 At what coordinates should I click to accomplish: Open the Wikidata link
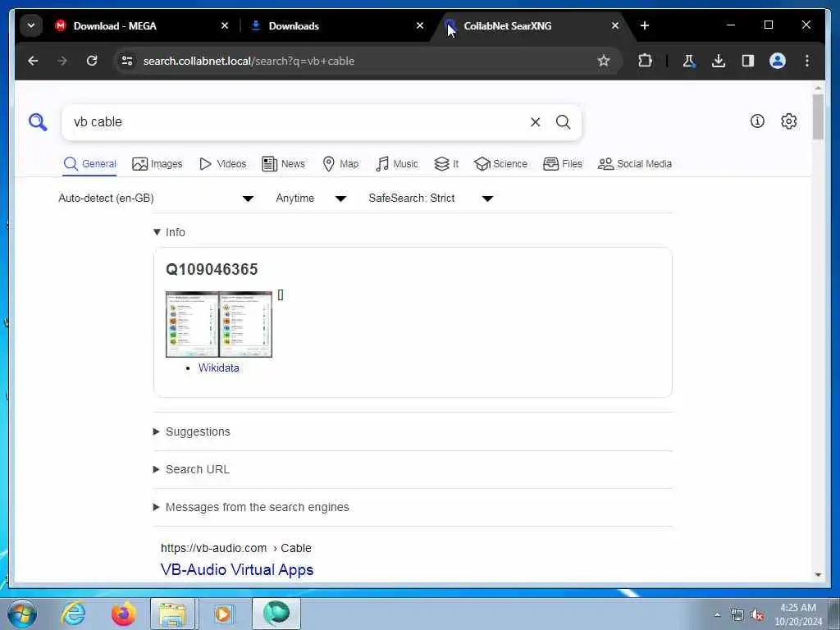click(218, 368)
